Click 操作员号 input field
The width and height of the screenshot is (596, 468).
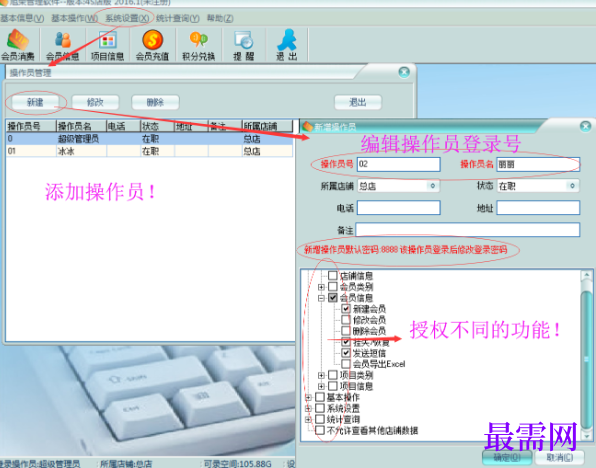[x=398, y=164]
